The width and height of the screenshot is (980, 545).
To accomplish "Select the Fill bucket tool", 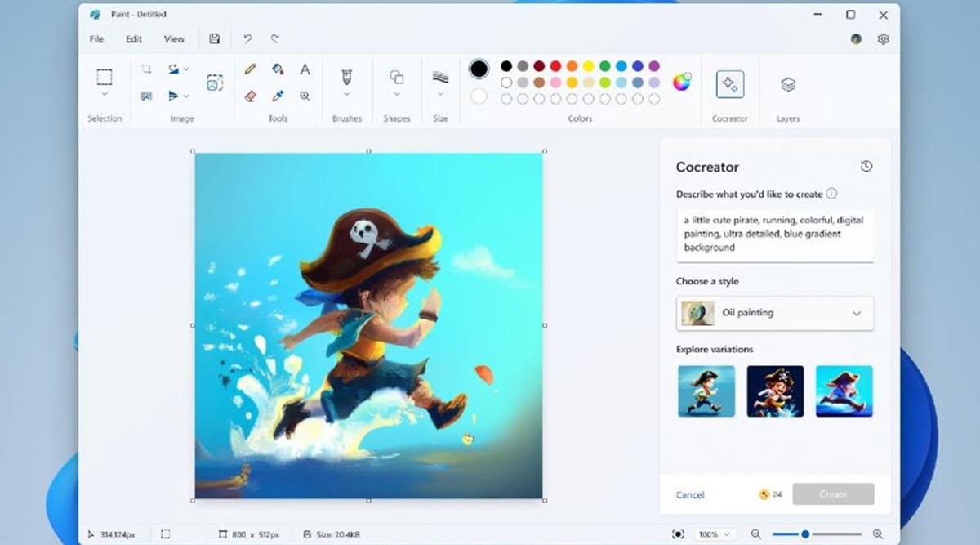I will [x=278, y=69].
